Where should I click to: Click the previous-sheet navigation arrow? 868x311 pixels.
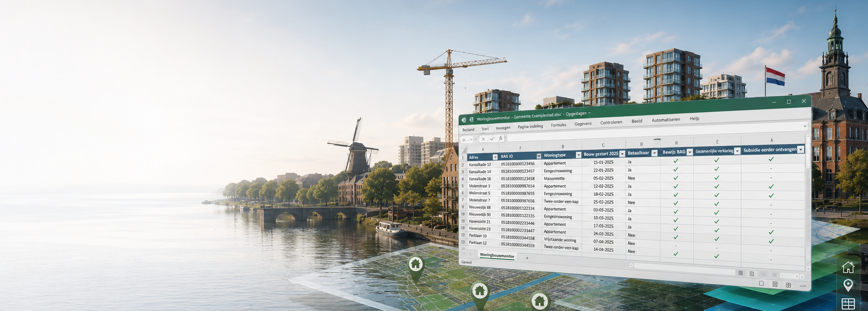[x=464, y=254]
